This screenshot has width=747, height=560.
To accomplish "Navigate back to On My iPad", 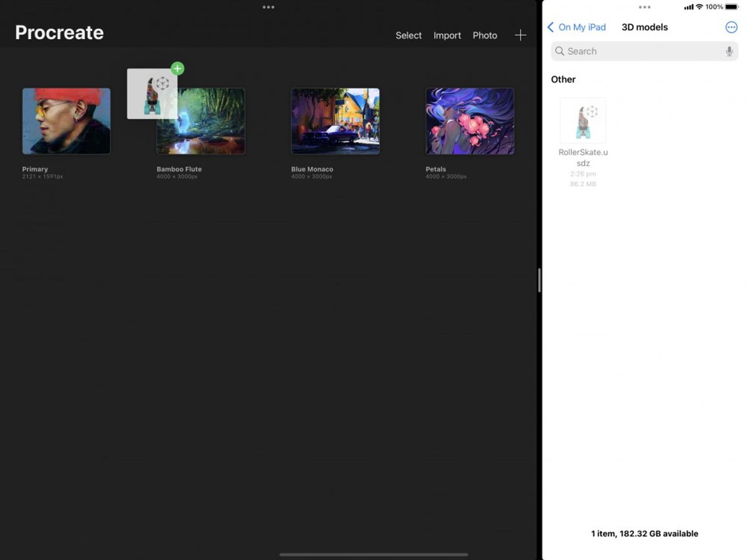I will 582,27.
